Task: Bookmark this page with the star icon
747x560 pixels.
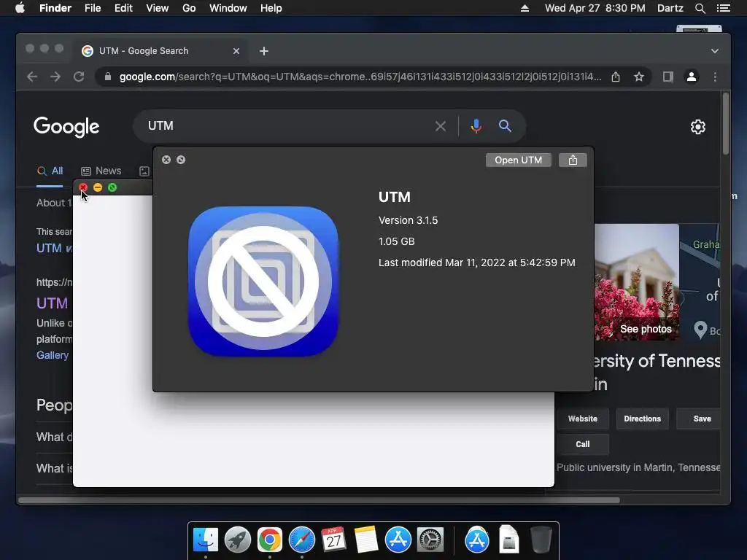Action: tap(639, 77)
